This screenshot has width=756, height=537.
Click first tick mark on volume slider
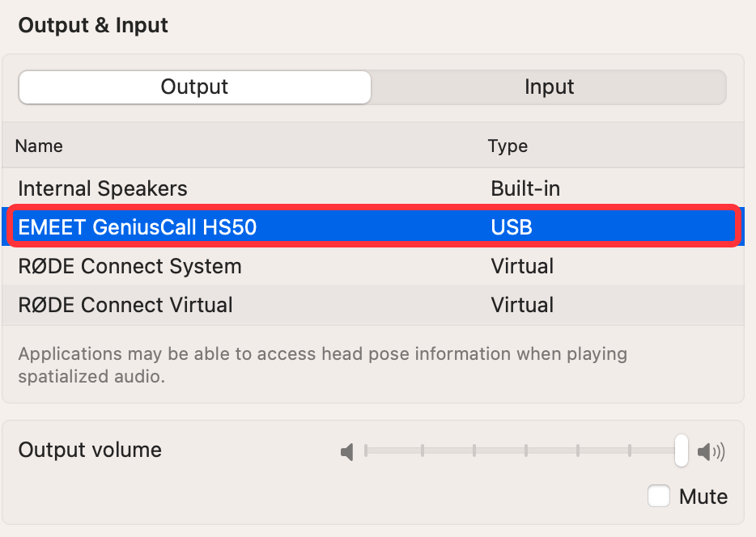[366, 450]
